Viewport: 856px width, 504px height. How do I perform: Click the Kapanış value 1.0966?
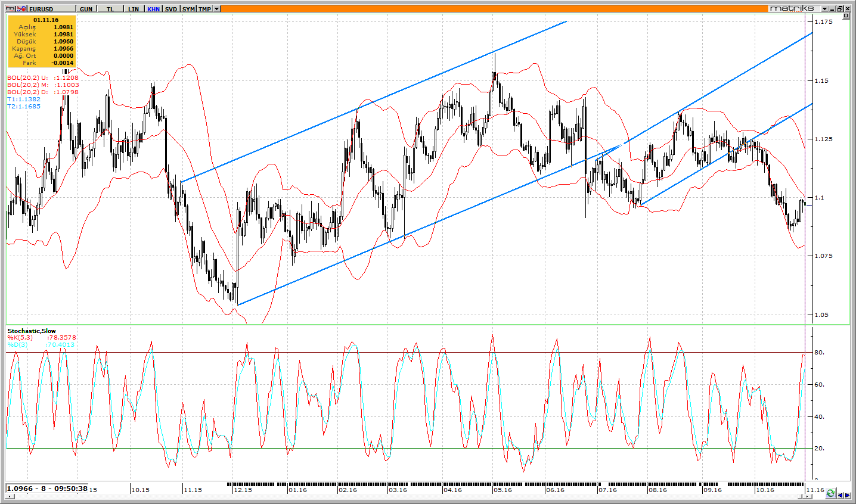point(63,48)
